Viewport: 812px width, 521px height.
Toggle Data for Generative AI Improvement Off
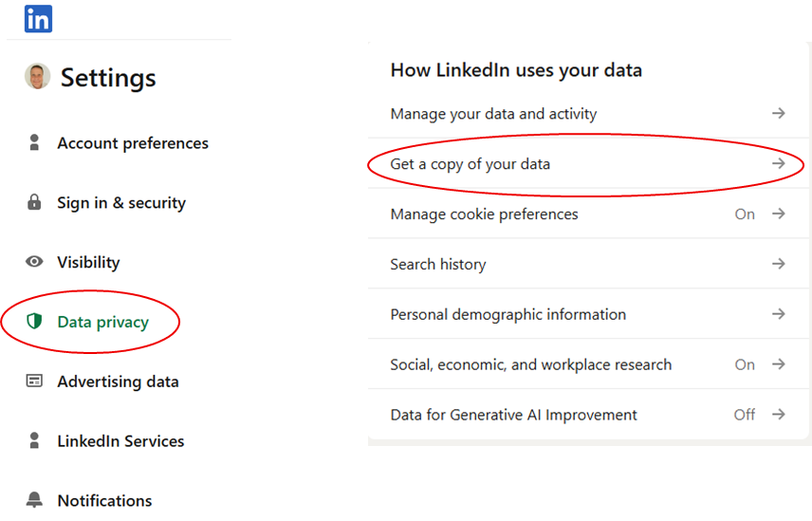click(745, 415)
